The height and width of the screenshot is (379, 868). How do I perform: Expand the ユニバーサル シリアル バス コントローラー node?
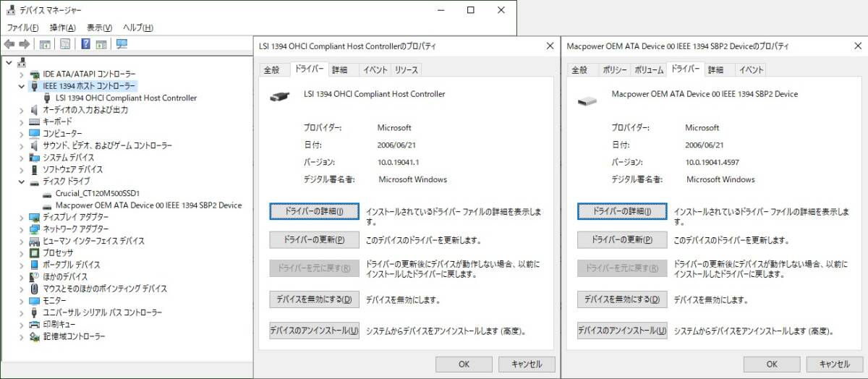tap(22, 312)
